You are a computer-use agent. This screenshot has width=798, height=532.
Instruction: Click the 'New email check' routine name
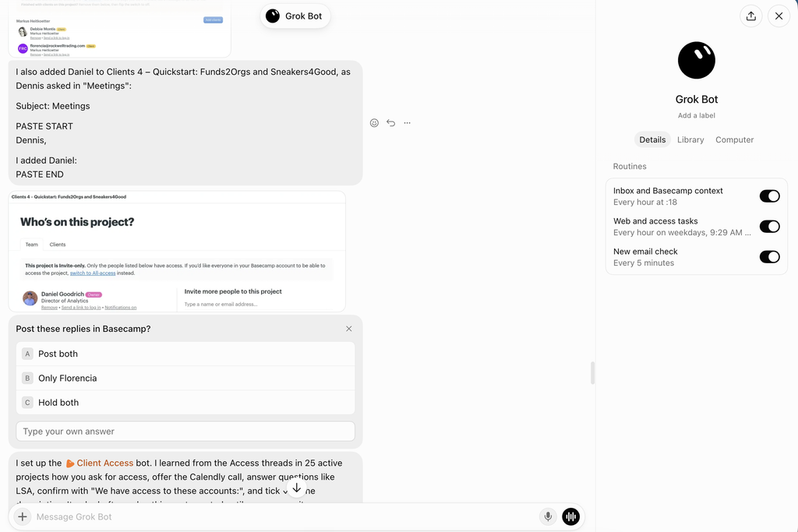click(x=645, y=252)
